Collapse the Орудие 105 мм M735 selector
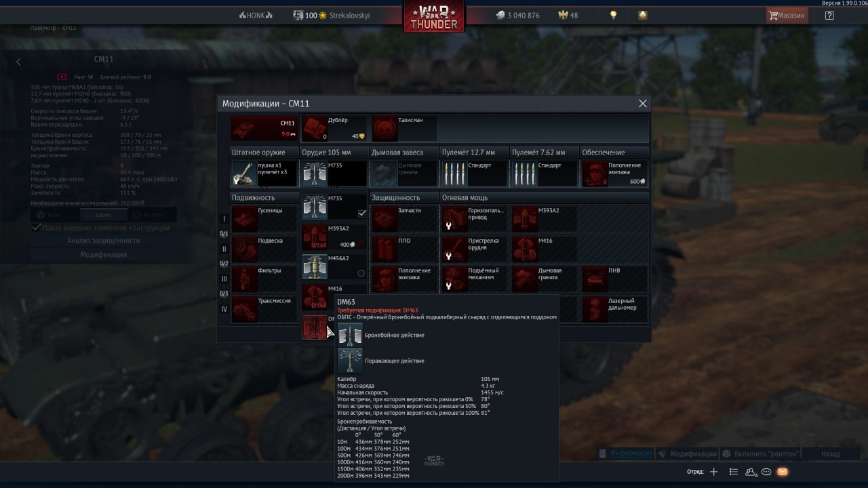 (334, 173)
